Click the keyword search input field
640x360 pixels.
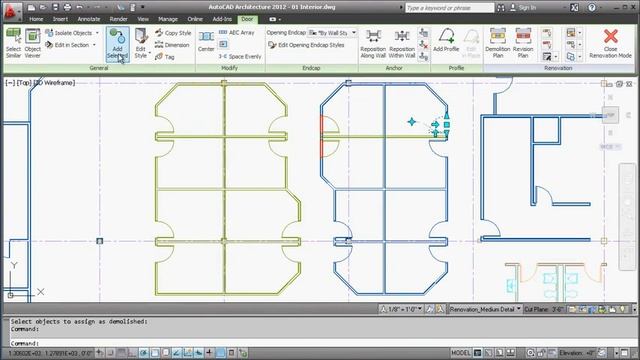pos(449,7)
